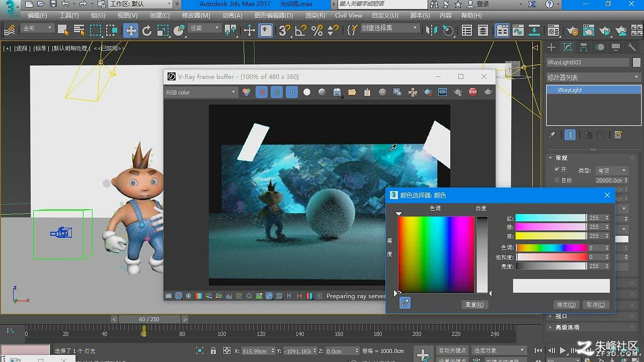Click inside the hue color field
This screenshot has height=362, width=644.
pos(436,254)
